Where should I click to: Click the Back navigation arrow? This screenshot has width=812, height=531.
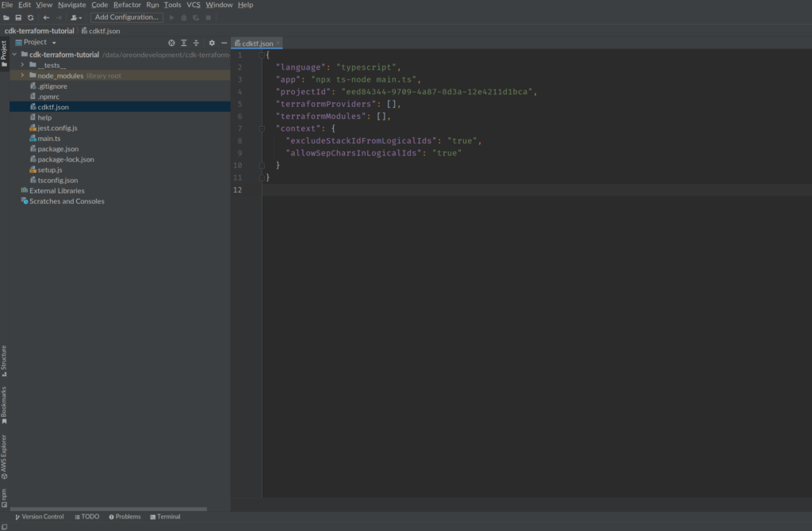[46, 17]
